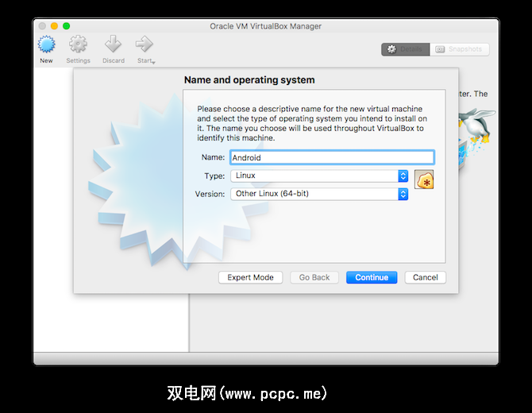
Task: Click the Discard toolbar icon
Action: pos(113,44)
